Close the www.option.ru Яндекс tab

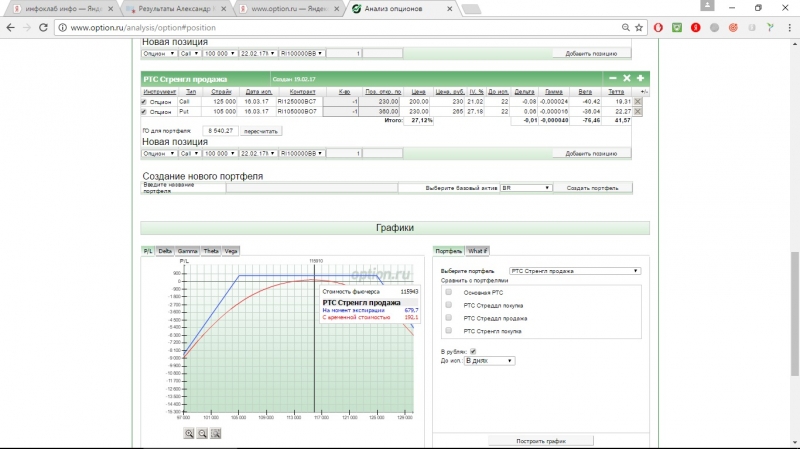tap(336, 9)
